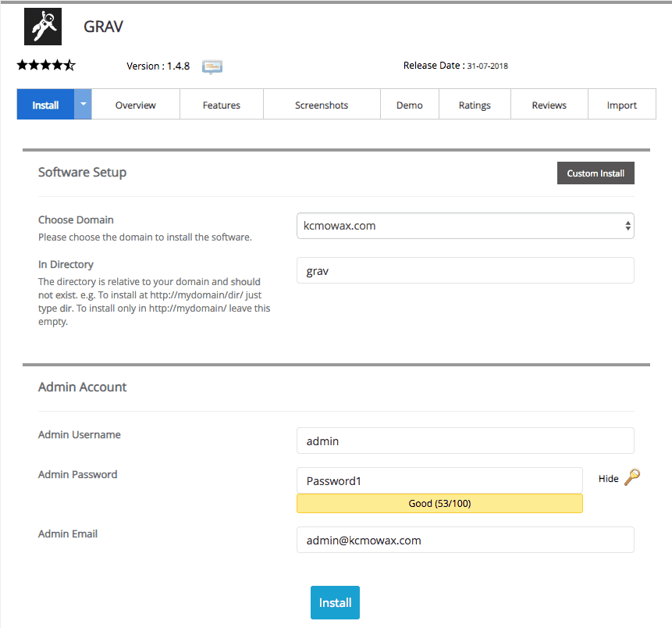Click the blue Install button at bottom

pos(335,602)
